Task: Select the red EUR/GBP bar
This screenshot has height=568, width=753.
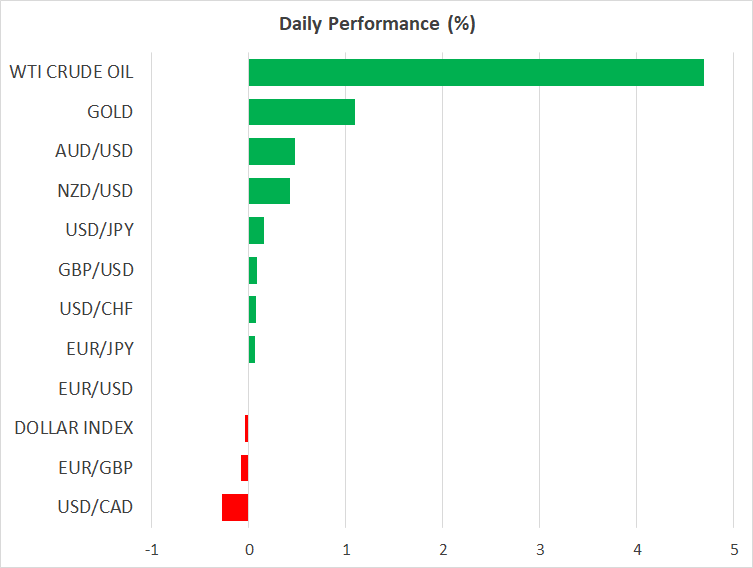Action: [244, 468]
